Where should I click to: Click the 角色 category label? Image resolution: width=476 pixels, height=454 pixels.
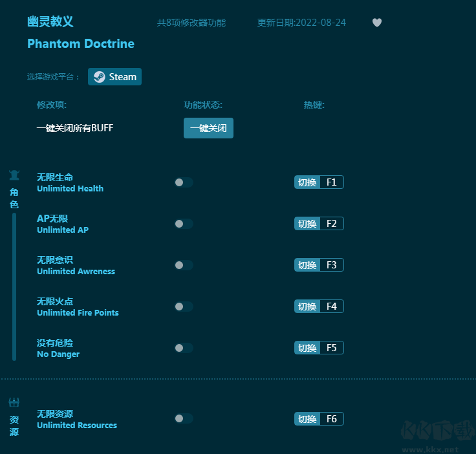tap(14, 198)
